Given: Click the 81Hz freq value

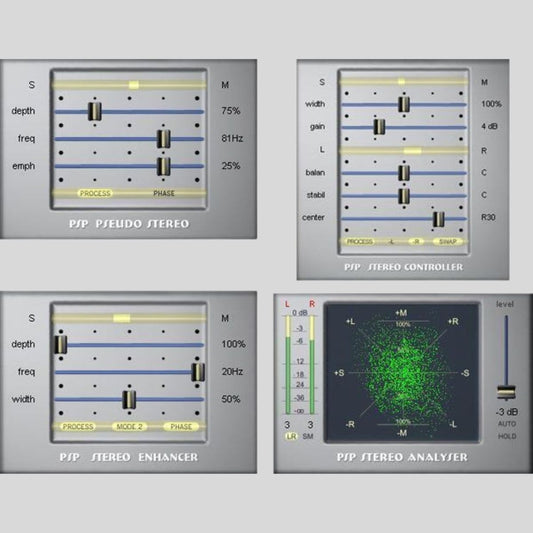Looking at the screenshot, I should (232, 138).
